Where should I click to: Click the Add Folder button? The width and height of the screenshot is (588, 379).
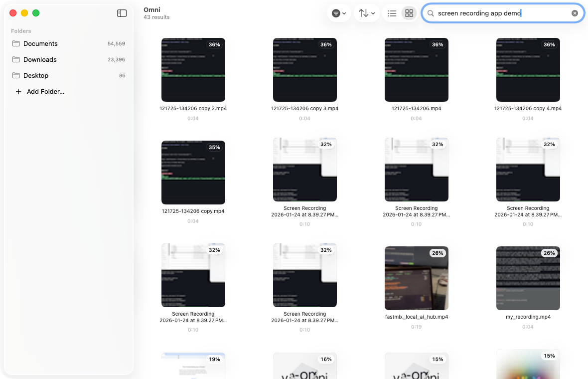pos(40,92)
